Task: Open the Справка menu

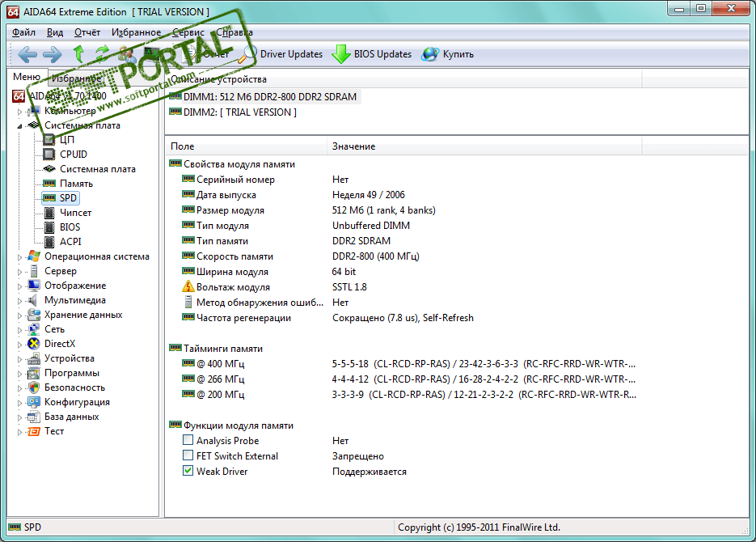Action: (x=234, y=32)
